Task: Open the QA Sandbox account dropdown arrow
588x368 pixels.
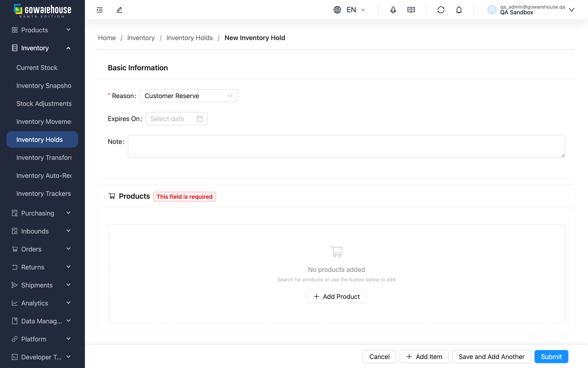Action: click(x=572, y=10)
